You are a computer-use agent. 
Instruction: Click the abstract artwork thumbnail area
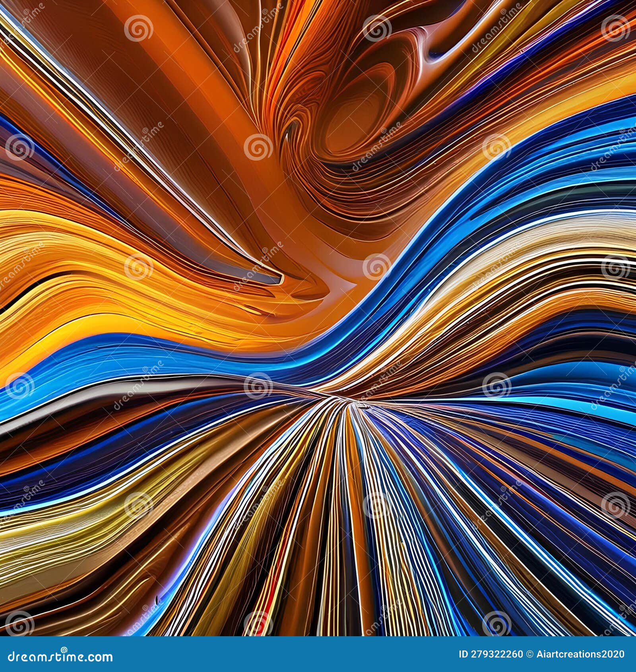coord(318,318)
